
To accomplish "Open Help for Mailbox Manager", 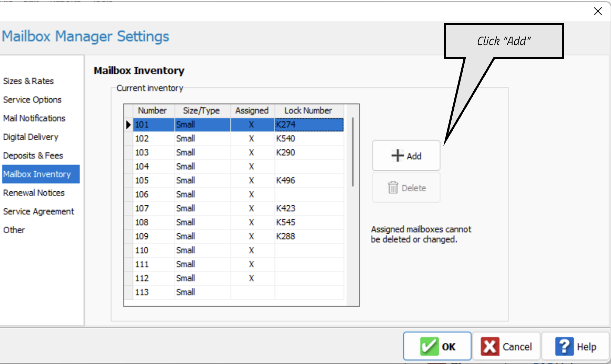I will (576, 346).
